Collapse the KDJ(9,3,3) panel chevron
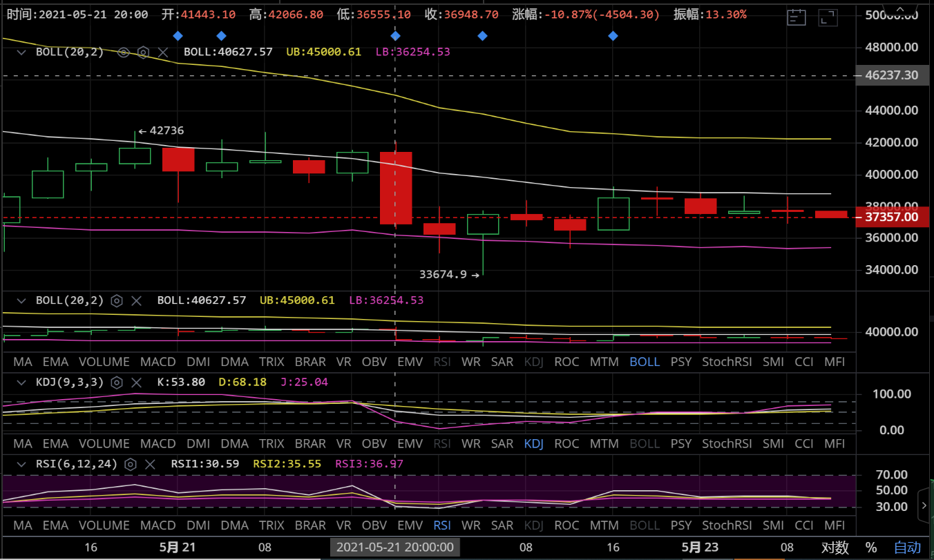The image size is (934, 560). point(21,382)
